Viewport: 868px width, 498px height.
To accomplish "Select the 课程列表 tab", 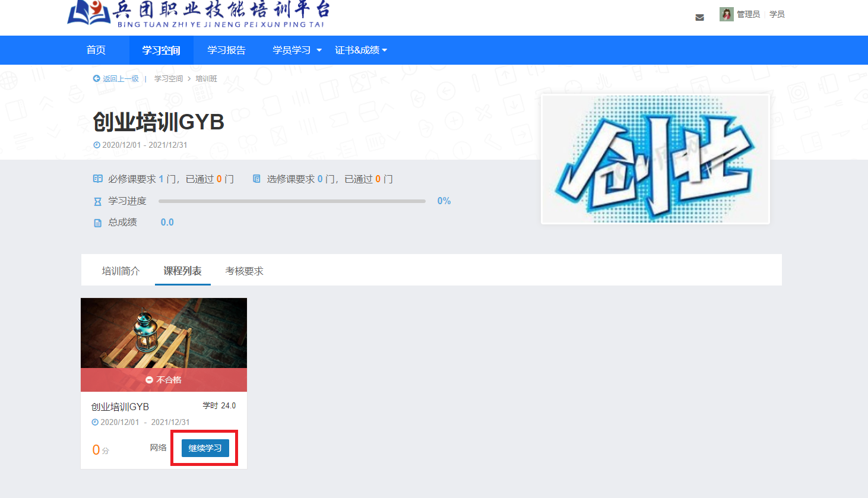I will 182,271.
